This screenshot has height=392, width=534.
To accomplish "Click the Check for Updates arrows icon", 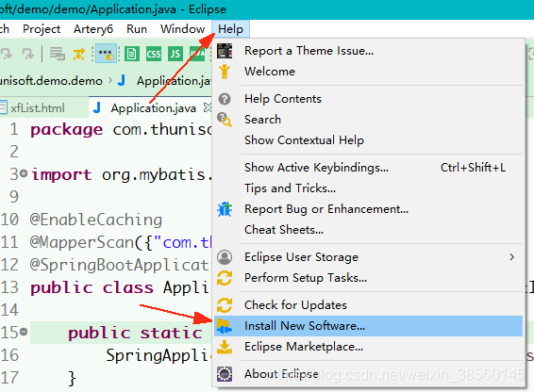I will 225,305.
